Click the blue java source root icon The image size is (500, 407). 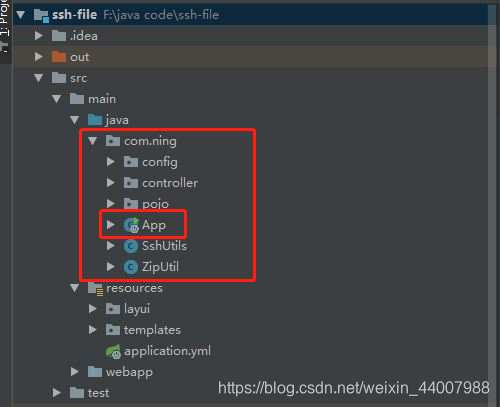point(95,120)
